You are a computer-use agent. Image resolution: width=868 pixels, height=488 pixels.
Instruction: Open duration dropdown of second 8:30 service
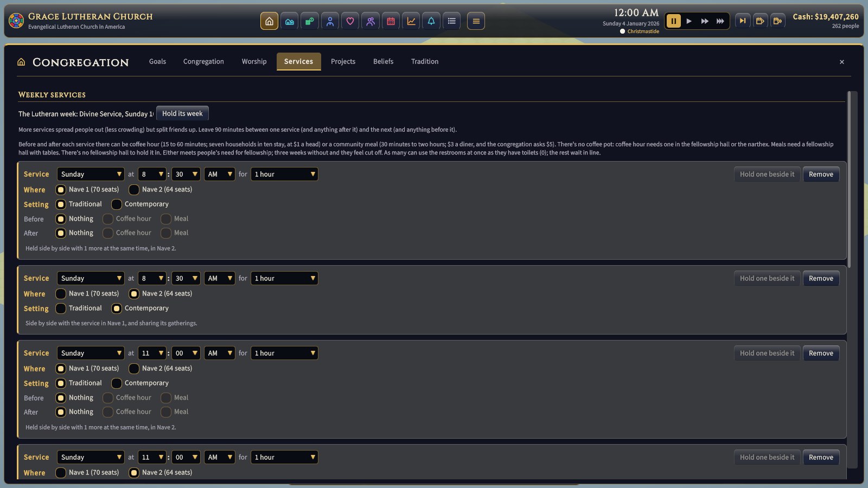284,278
